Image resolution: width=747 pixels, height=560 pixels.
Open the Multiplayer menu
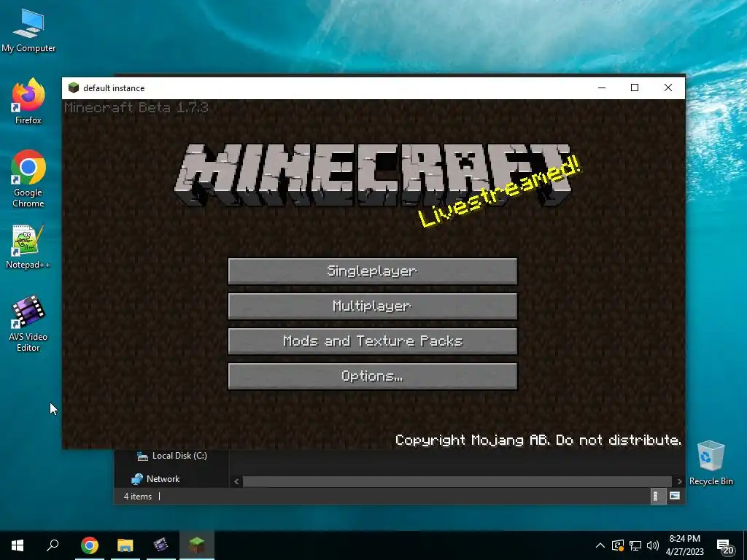coord(373,306)
